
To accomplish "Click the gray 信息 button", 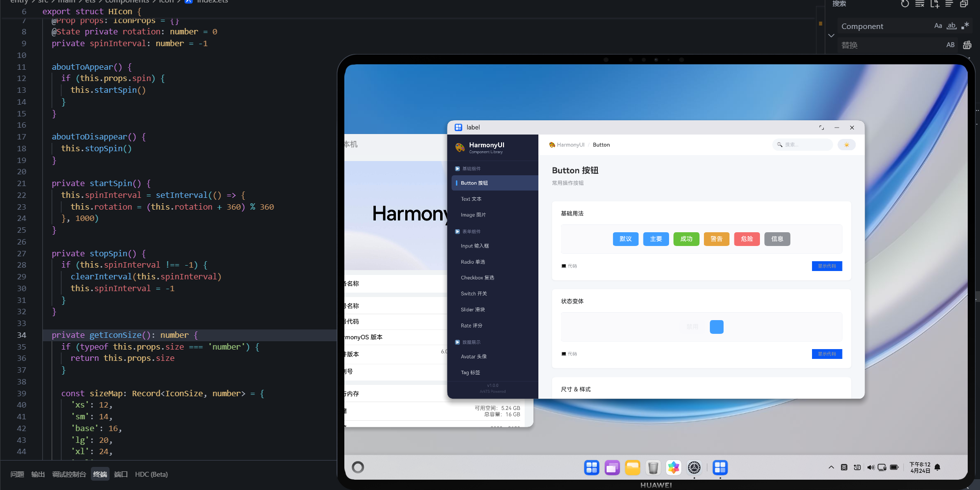I will click(x=777, y=239).
